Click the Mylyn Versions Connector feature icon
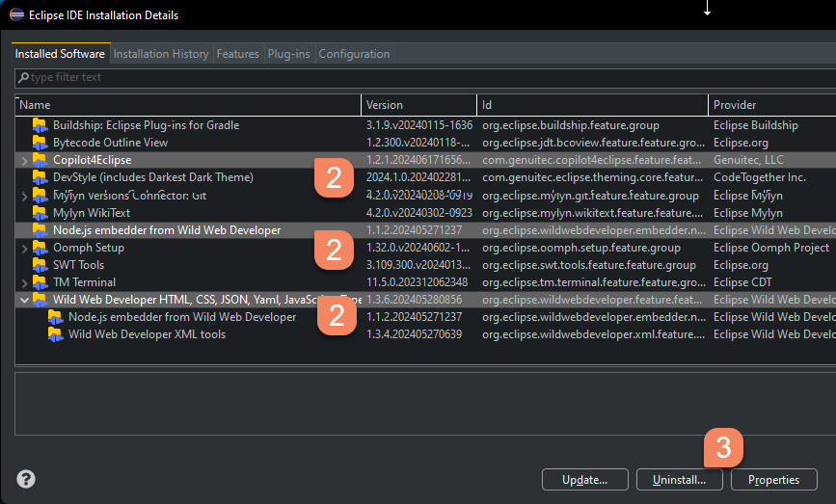836x504 pixels. click(x=40, y=196)
